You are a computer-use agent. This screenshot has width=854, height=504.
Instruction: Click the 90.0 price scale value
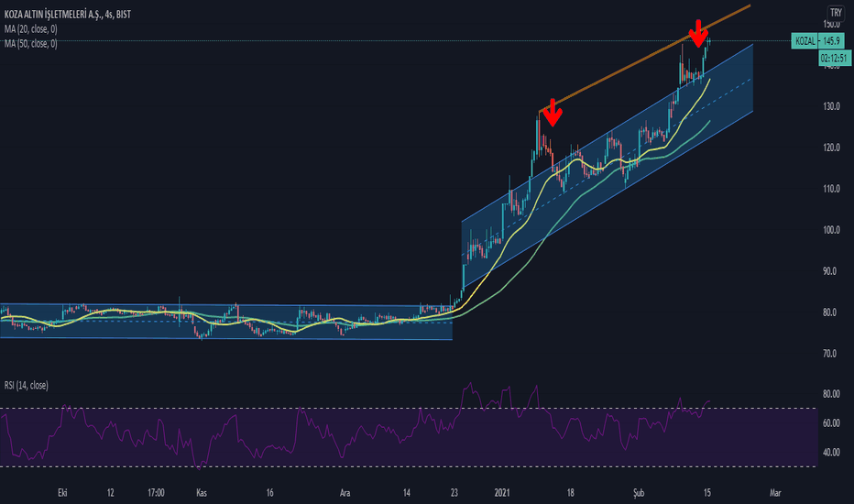[829, 271]
